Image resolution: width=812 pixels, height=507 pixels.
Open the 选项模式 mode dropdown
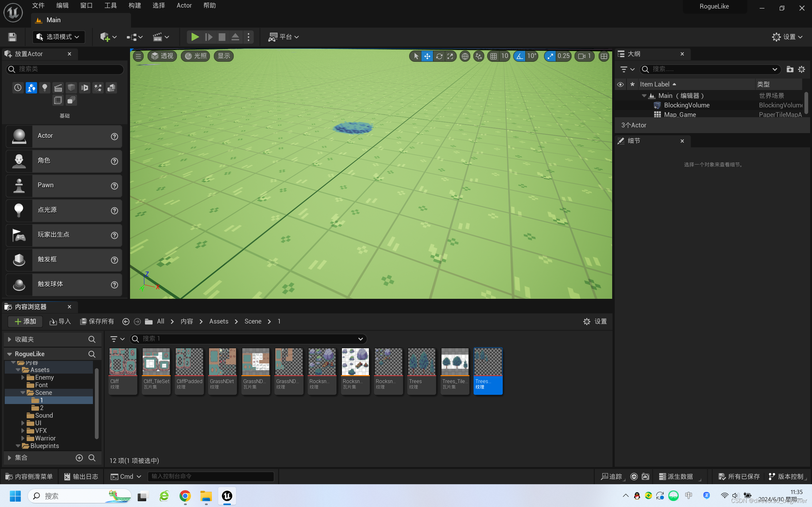58,37
